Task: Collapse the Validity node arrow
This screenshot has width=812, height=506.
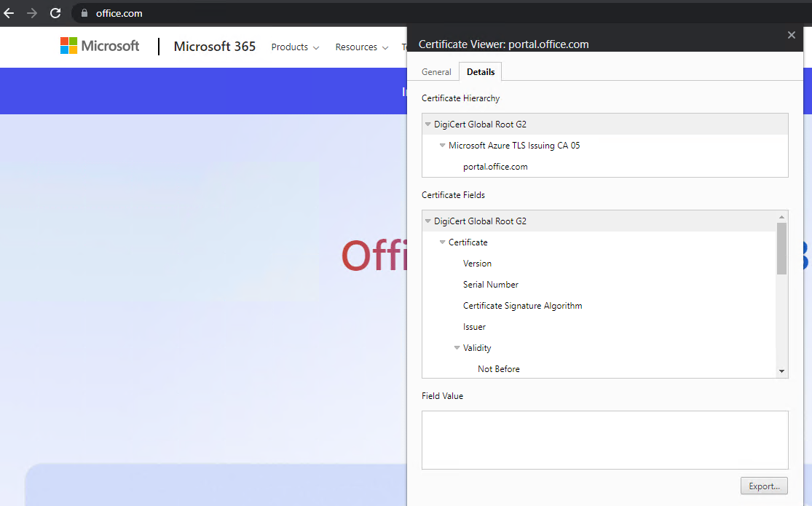Action: [x=457, y=348]
